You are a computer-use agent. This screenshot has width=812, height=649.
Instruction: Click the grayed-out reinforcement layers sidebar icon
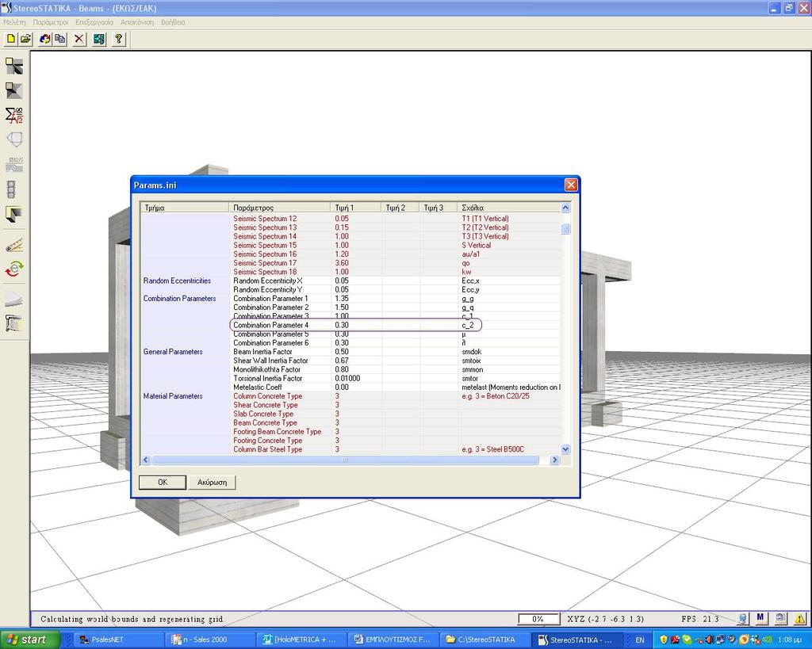click(14, 165)
